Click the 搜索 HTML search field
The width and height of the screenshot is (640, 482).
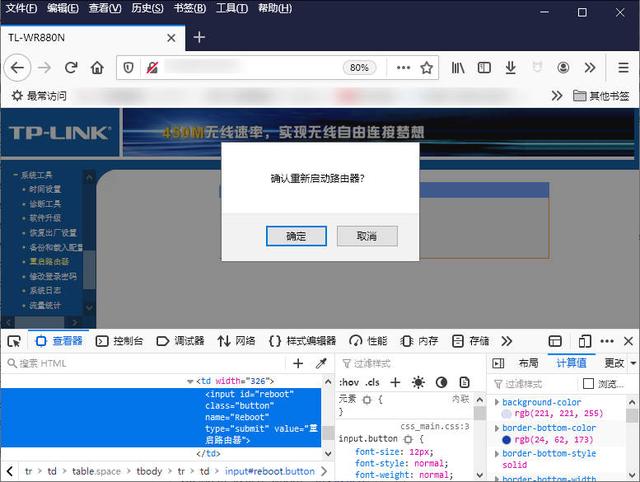point(145,363)
